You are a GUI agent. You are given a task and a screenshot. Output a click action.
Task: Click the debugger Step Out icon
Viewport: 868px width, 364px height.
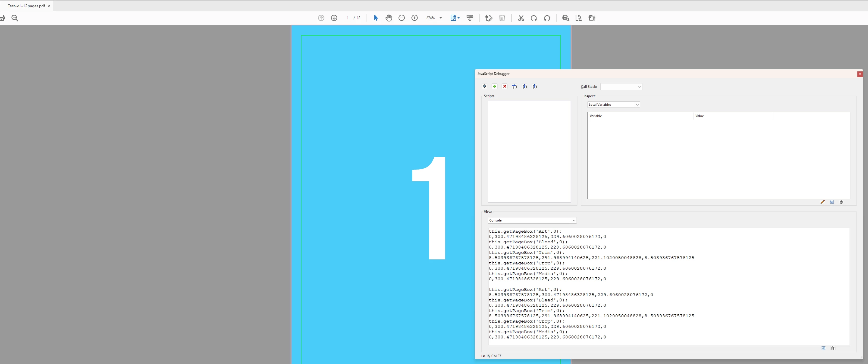[535, 87]
